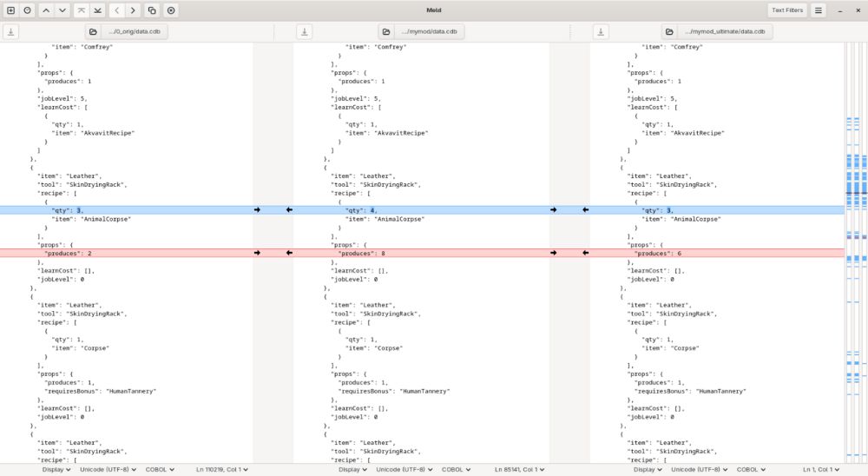This screenshot has width=868, height=476.
Task: Pull third pane produces: 6 into middle pane
Action: coord(586,253)
